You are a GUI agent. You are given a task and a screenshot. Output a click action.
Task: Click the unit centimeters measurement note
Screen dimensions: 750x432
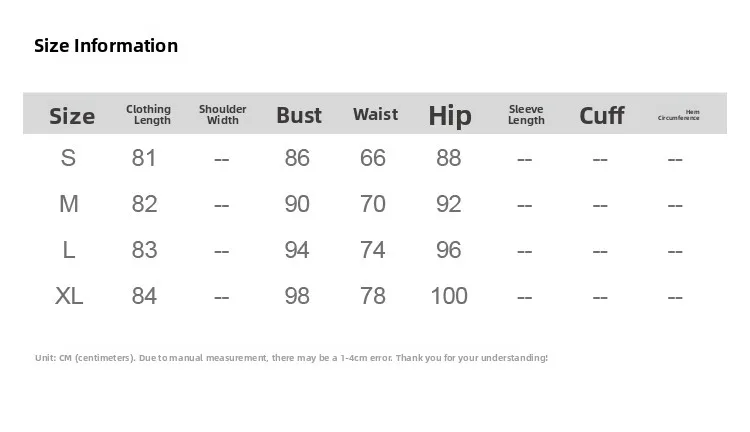pos(291,358)
